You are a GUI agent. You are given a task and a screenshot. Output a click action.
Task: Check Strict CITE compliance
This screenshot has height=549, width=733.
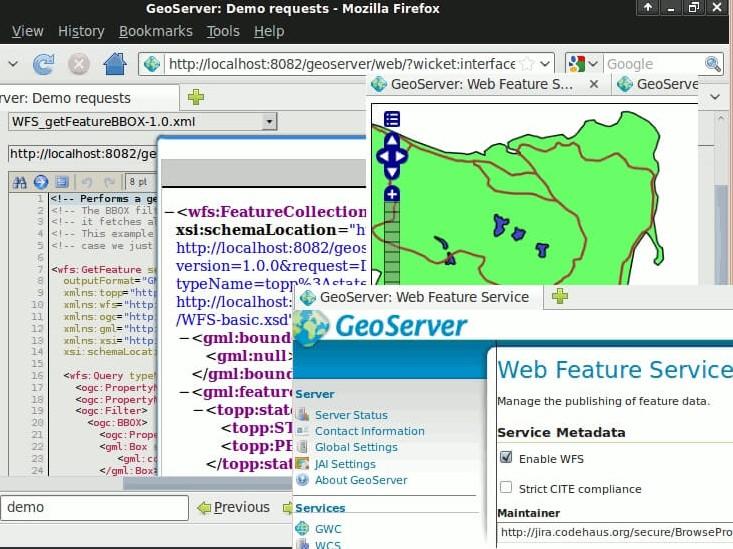point(506,487)
